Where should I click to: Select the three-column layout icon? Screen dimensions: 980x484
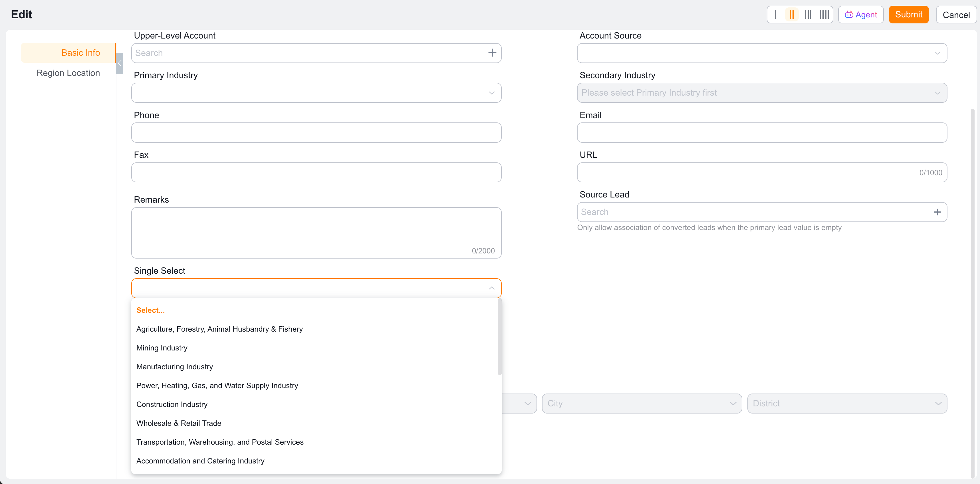coord(808,15)
